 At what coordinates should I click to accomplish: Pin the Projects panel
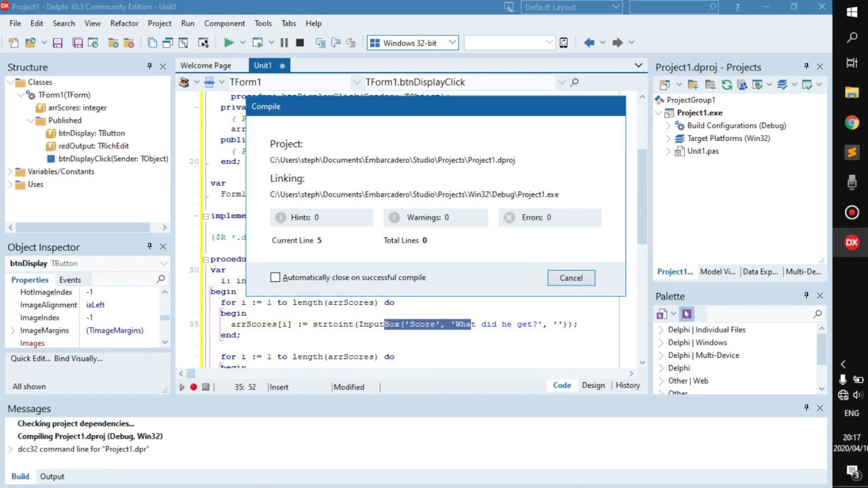click(806, 66)
